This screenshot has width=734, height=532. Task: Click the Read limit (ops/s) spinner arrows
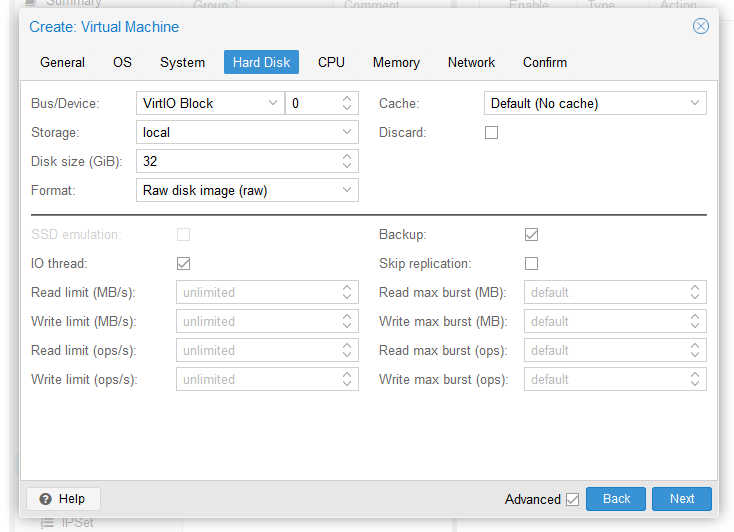click(x=346, y=351)
